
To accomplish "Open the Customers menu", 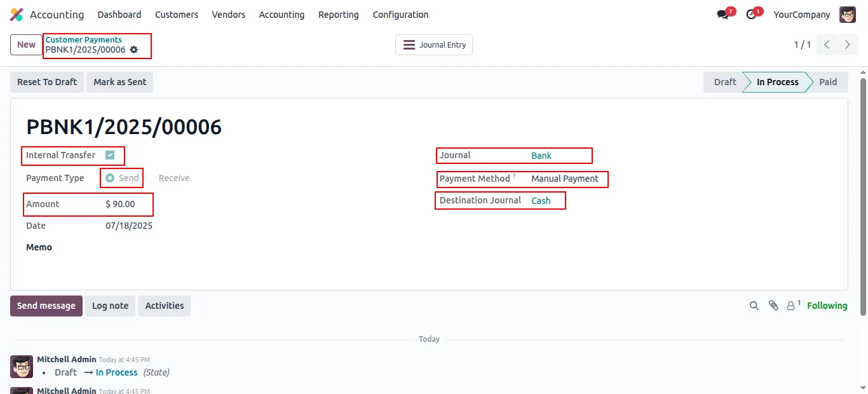I will pos(177,15).
